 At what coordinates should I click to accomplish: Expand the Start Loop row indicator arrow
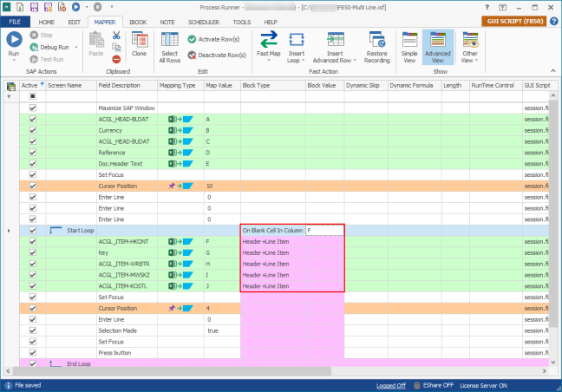(x=9, y=231)
